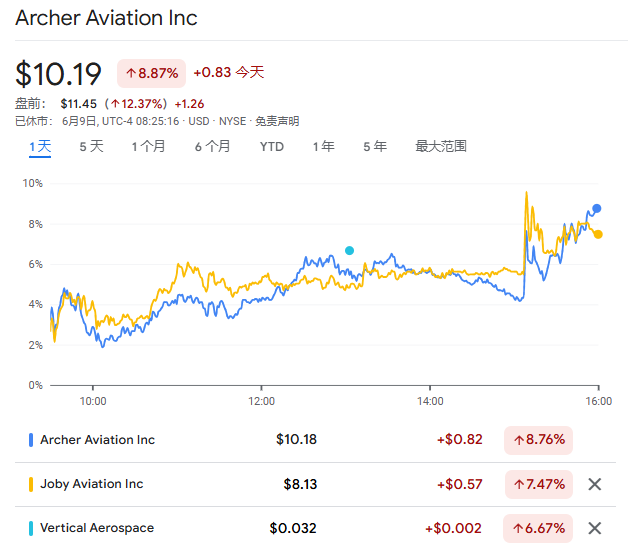Click the Archer Aviation Inc page title
The image size is (628, 550).
pyautogui.click(x=106, y=18)
